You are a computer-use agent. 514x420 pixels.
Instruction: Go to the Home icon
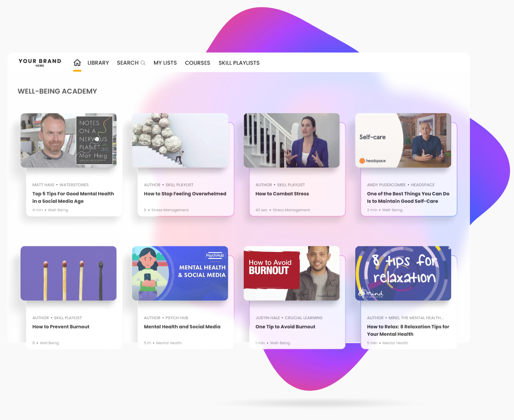coord(77,62)
